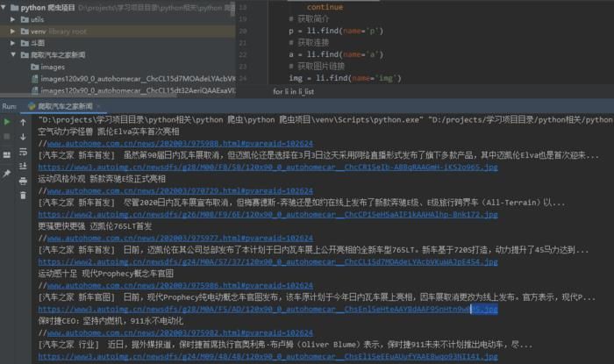The image size is (614, 364).
Task: Click the comment # 获取简介
Action: [x=309, y=18]
